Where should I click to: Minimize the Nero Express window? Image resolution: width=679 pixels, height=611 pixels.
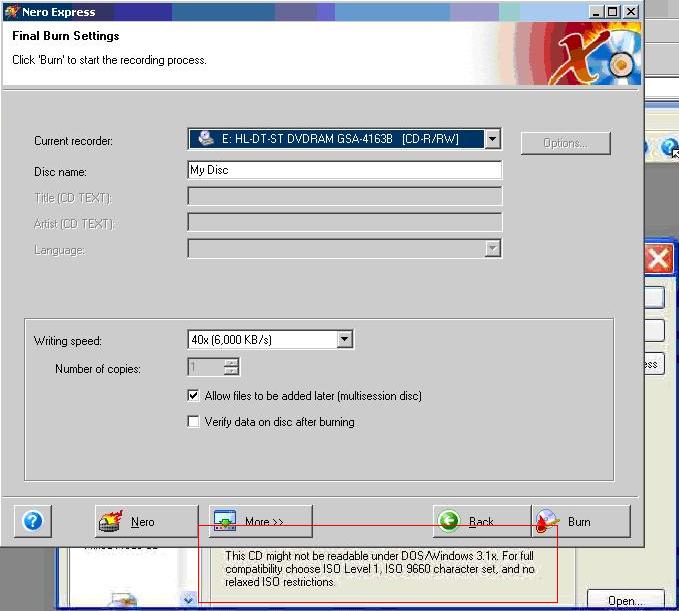click(x=596, y=12)
